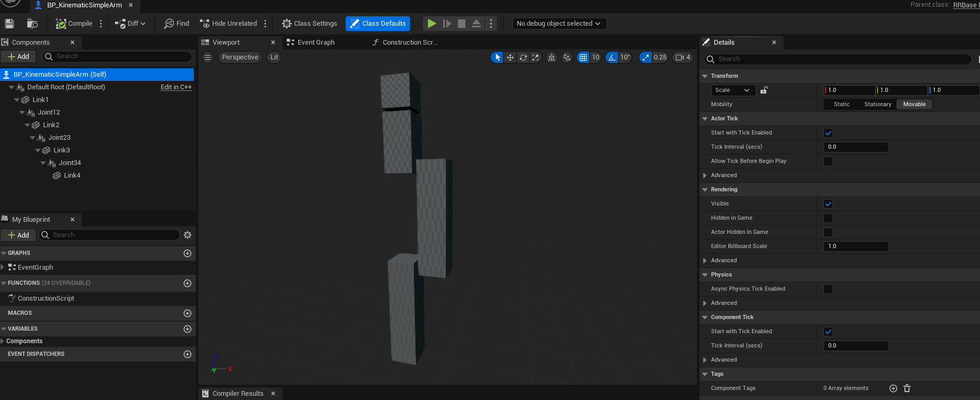Viewport: 980px width, 400px height.
Task: Add new graph with plus icon in GRAPHS
Action: tap(187, 253)
